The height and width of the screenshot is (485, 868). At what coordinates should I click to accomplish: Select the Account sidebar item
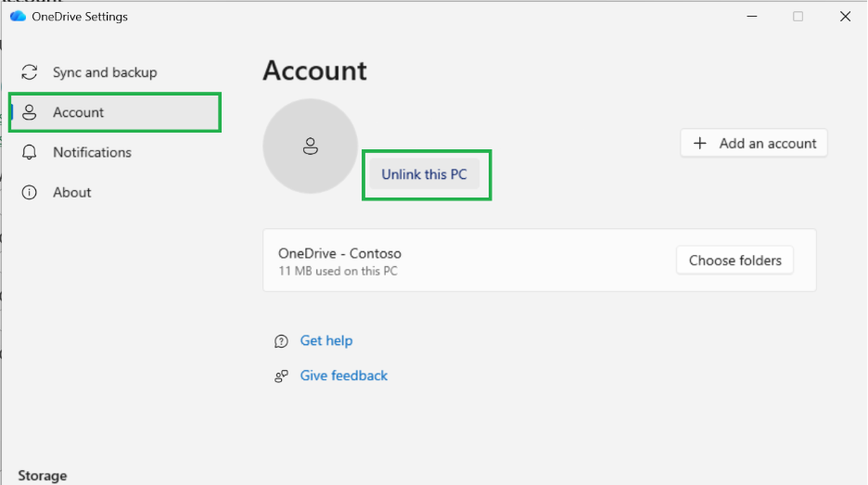[115, 112]
